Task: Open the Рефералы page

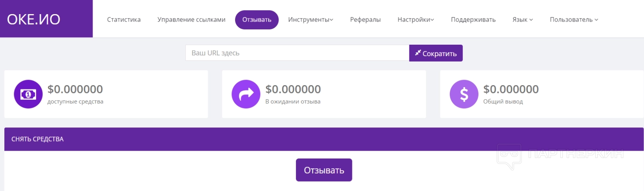Action: click(365, 20)
